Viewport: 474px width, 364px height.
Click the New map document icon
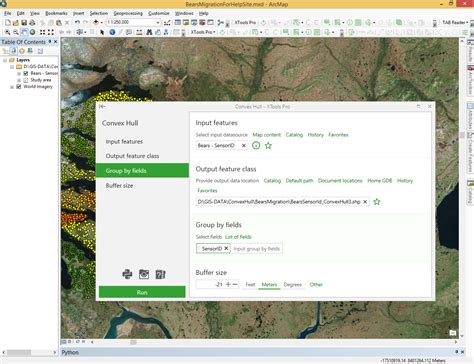click(x=7, y=22)
